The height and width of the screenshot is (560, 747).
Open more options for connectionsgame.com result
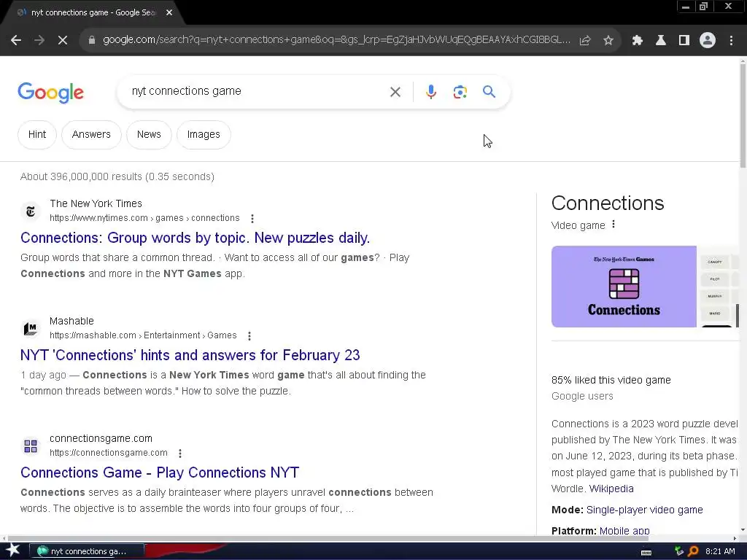pos(180,454)
